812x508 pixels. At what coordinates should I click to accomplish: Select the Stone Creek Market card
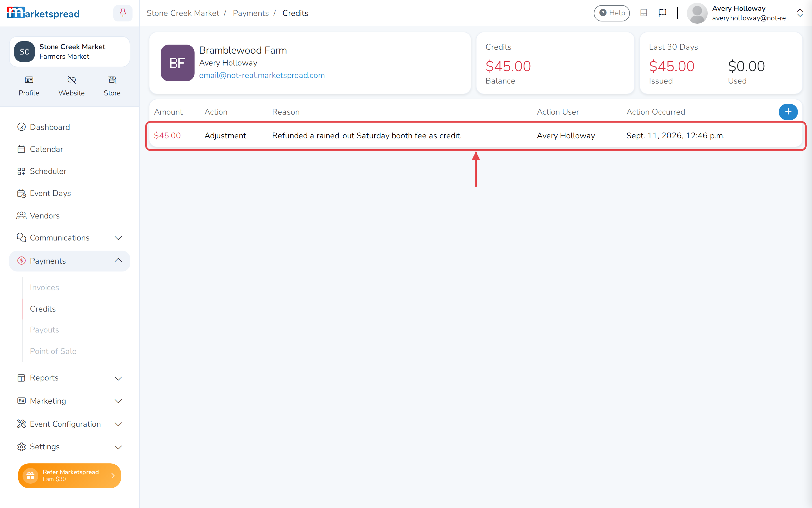(x=69, y=51)
